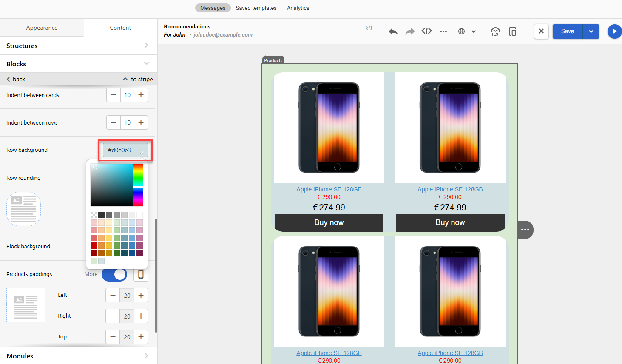The height and width of the screenshot is (364, 622).
Task: Click the globe language icon
Action: (462, 31)
